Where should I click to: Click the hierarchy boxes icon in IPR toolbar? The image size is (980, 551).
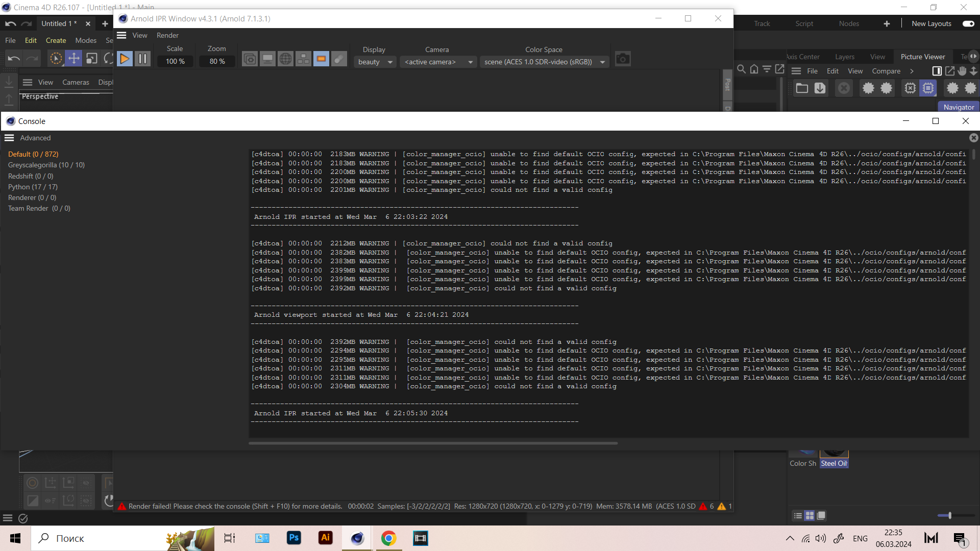[x=303, y=59]
